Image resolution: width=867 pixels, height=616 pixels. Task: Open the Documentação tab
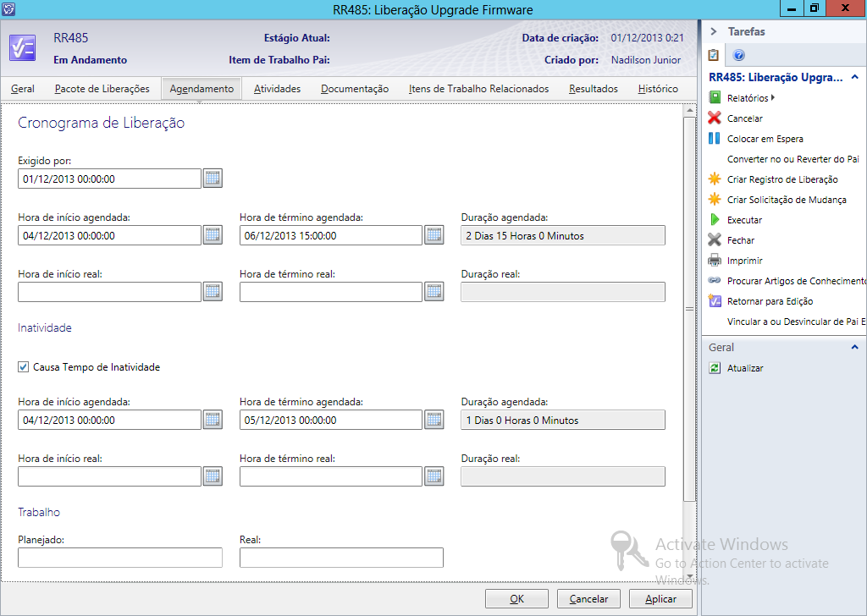[x=355, y=88]
